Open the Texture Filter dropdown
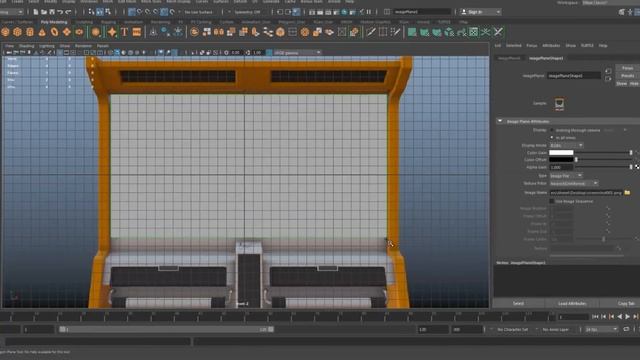The image size is (640, 360). coord(574,184)
